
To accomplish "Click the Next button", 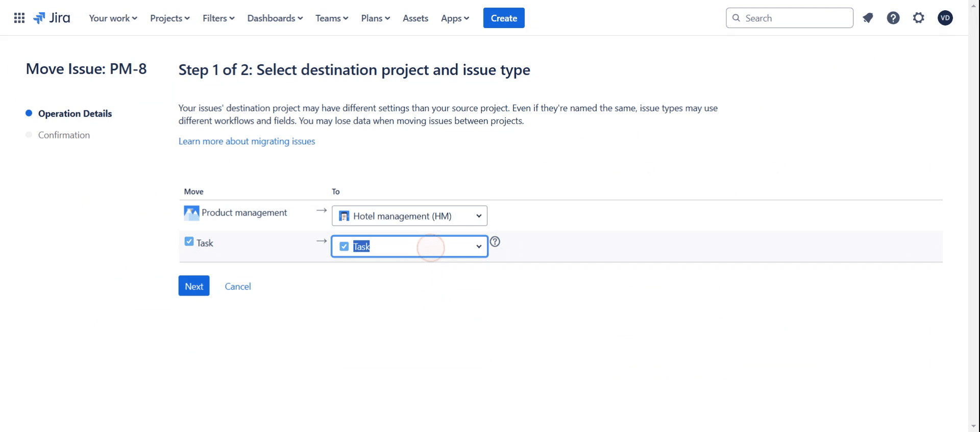I will coord(194,286).
